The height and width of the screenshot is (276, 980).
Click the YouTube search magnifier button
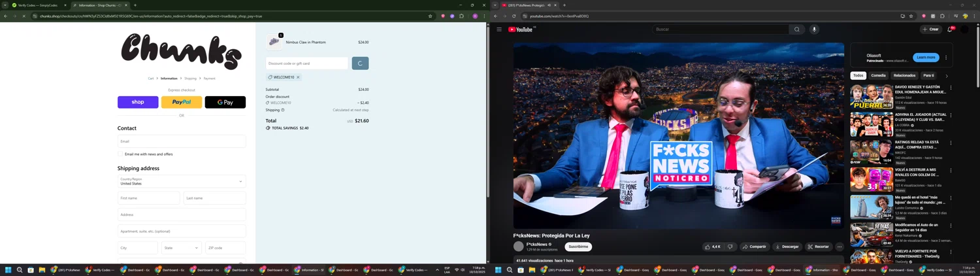pos(796,29)
